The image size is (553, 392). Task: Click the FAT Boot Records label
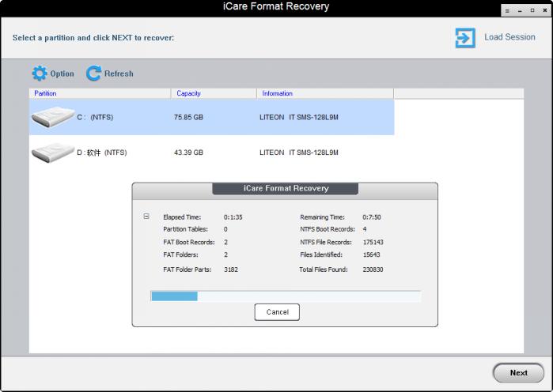click(x=188, y=243)
